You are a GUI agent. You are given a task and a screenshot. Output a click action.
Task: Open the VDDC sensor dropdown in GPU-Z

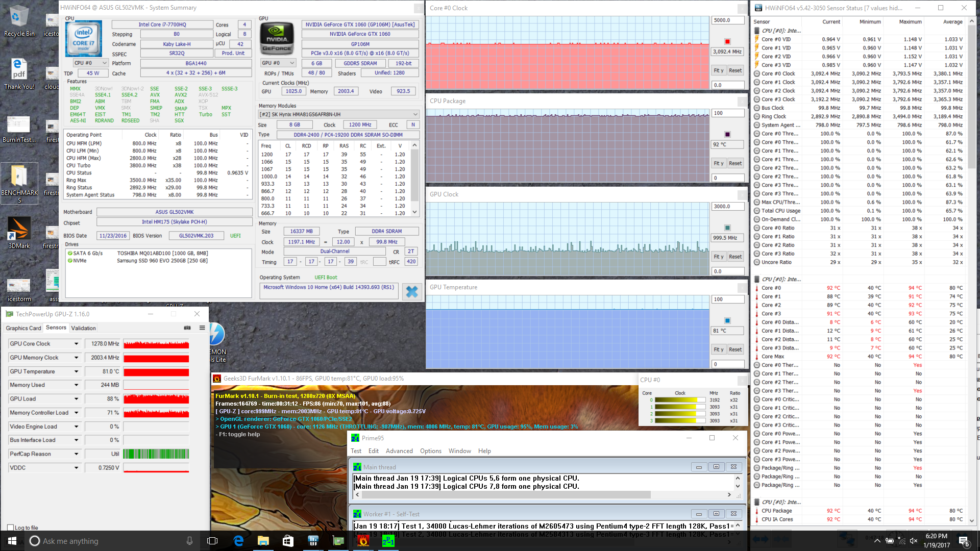[77, 468]
